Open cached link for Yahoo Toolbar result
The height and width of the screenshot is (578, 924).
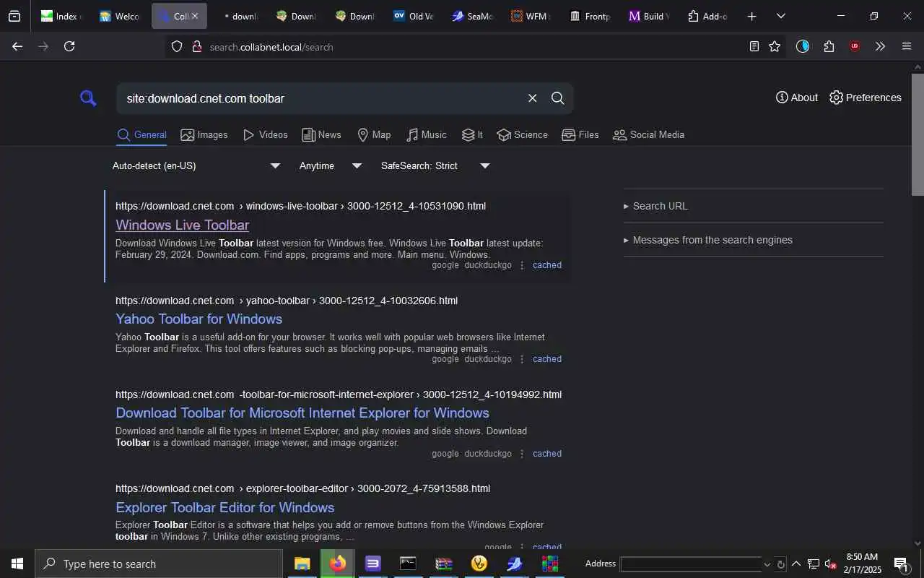click(x=547, y=359)
